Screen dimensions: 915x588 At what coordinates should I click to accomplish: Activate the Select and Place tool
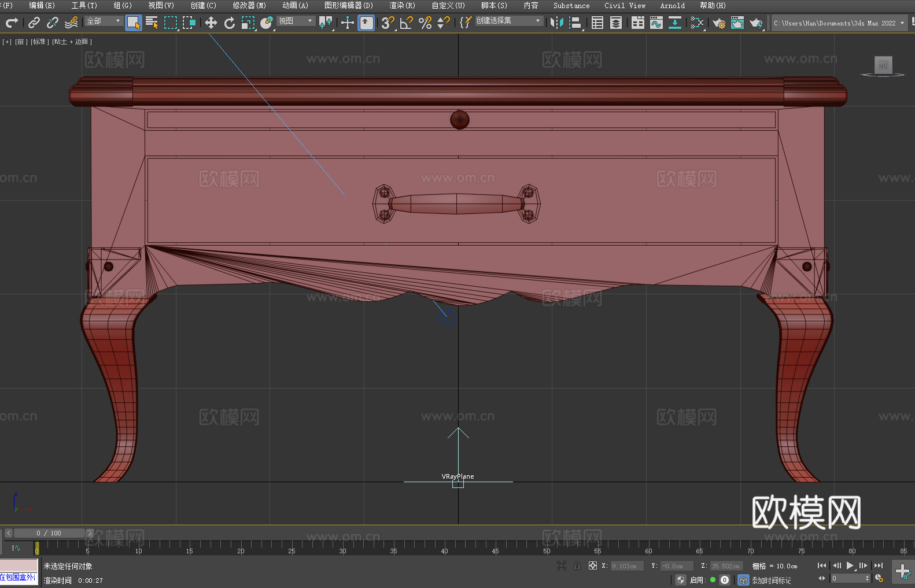267,23
